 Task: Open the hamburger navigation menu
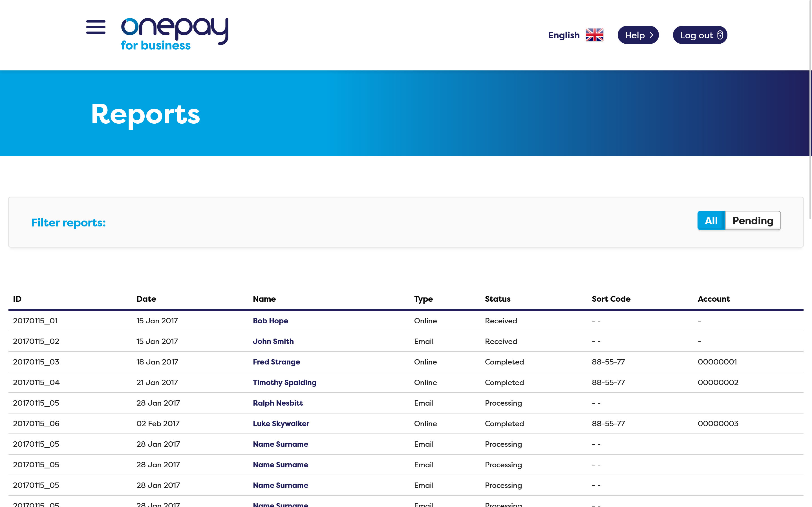coord(96,27)
